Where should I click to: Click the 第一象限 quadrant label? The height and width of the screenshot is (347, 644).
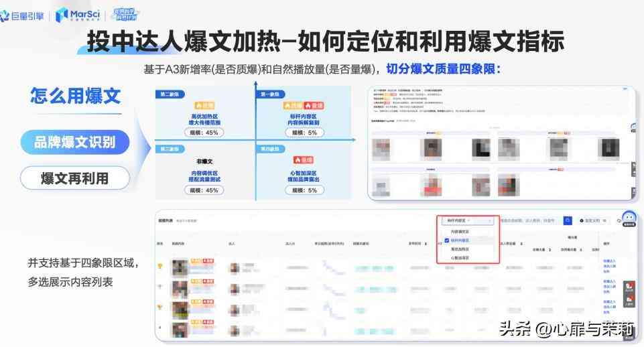pyautogui.click(x=270, y=94)
